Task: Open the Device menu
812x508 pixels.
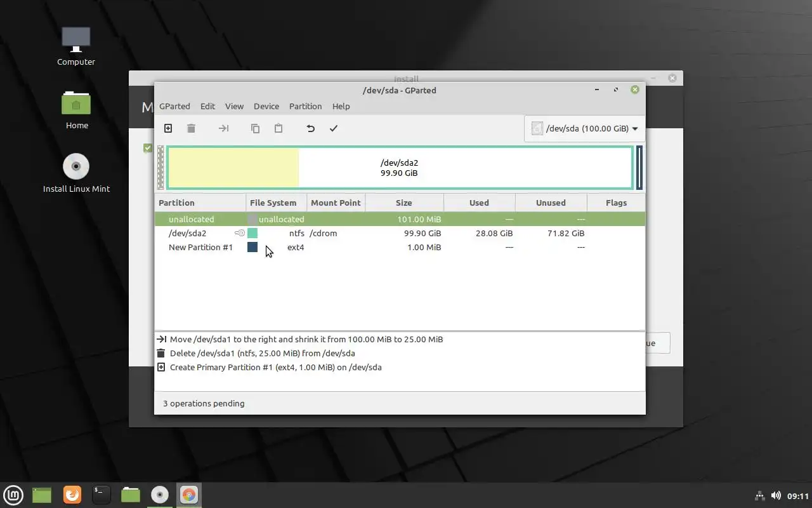Action: [266, 106]
